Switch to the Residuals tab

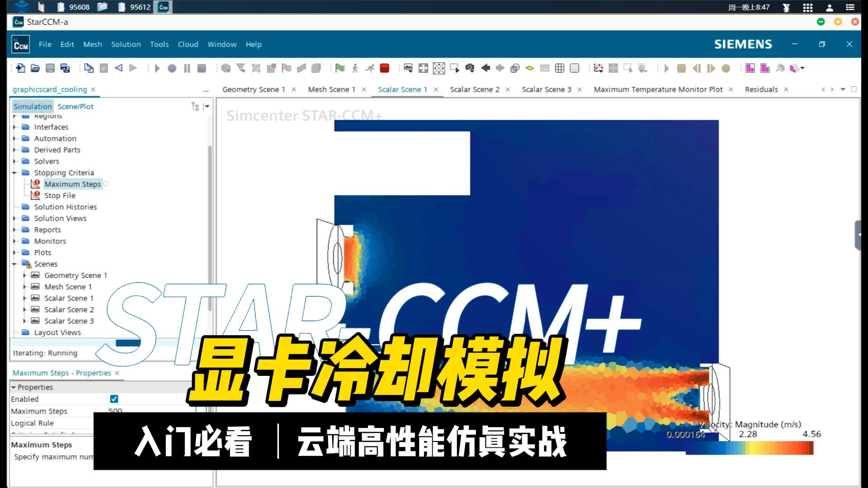click(x=761, y=89)
